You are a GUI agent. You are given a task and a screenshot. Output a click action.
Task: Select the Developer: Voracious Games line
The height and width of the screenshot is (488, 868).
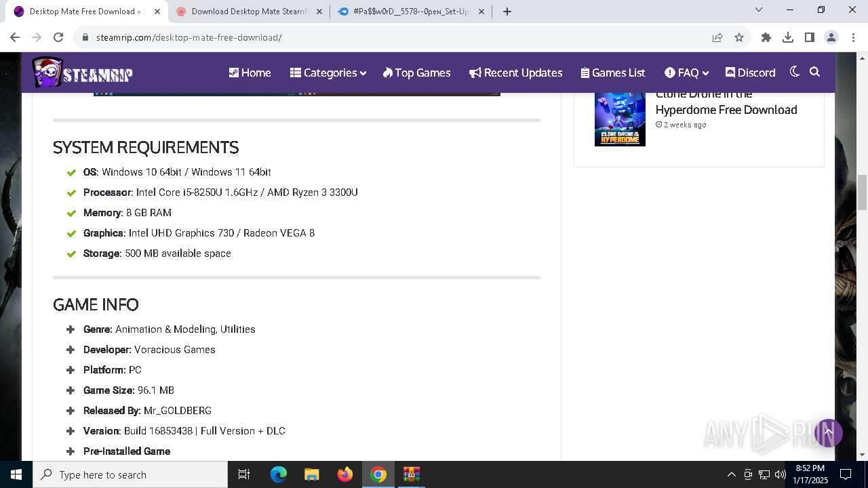pos(149,350)
